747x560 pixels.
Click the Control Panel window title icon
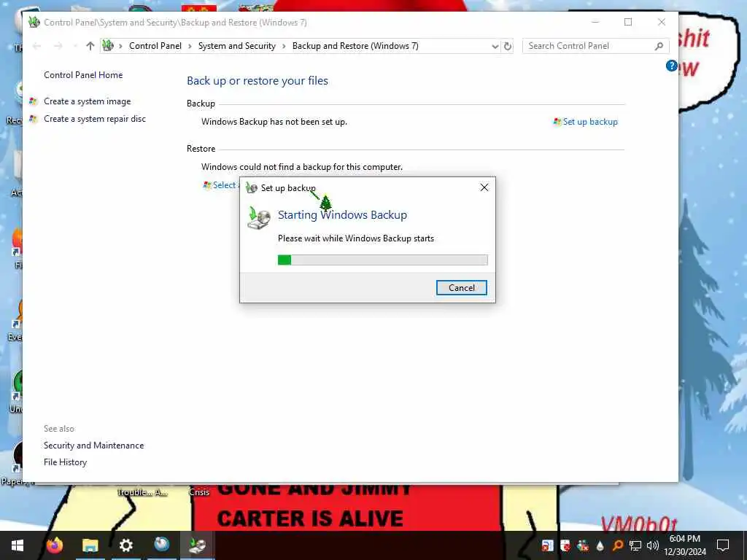[34, 22]
